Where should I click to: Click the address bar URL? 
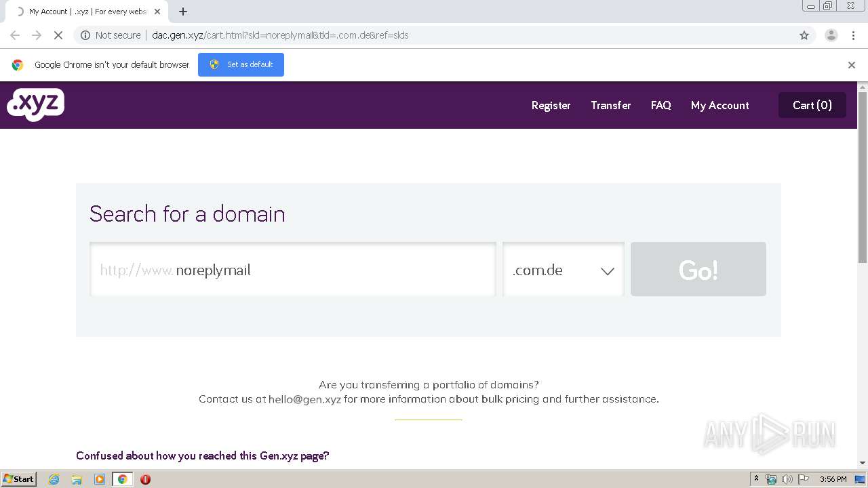(280, 35)
